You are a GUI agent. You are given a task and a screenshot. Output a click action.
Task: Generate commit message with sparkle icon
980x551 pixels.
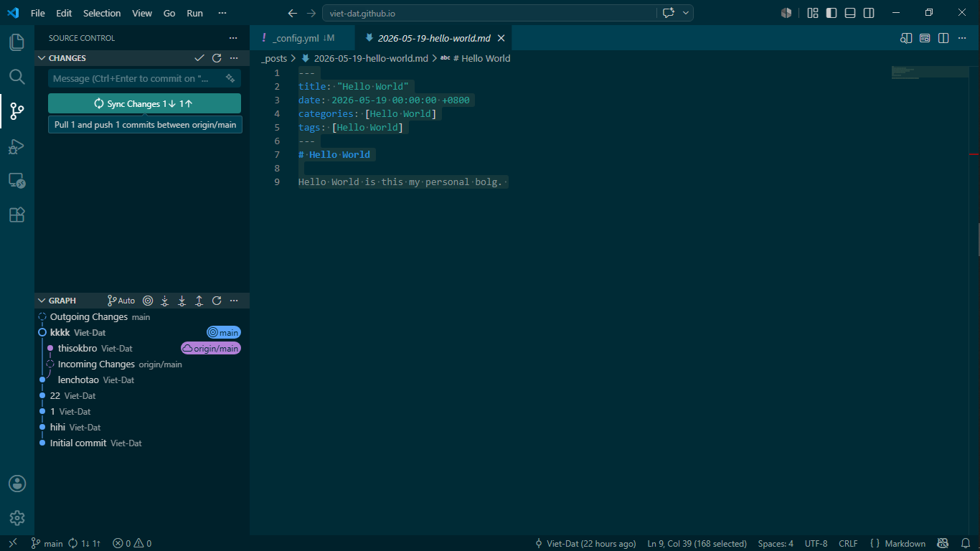230,78
